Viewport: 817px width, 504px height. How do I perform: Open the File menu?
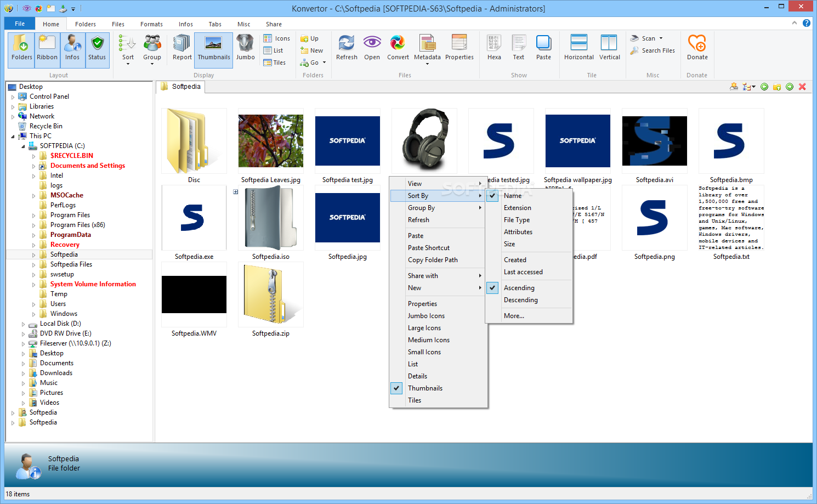[20, 24]
